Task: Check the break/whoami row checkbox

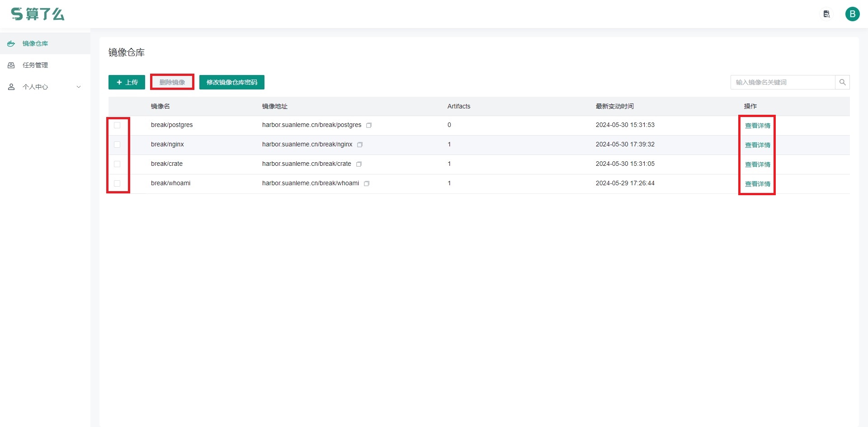Action: [x=117, y=183]
